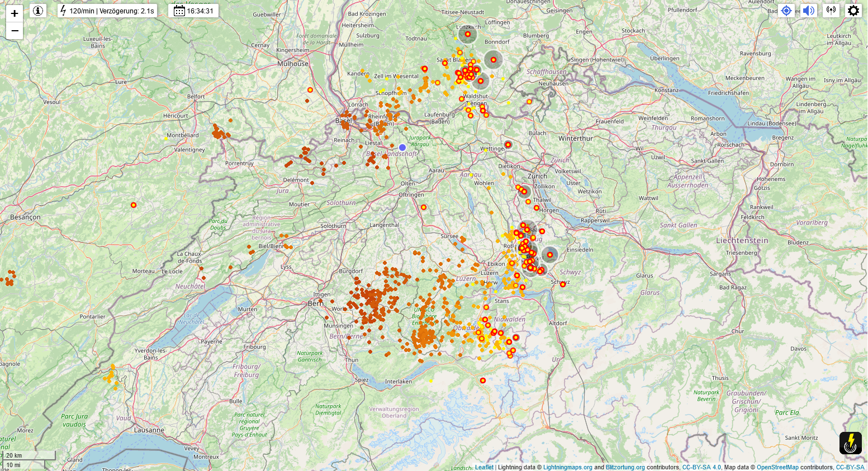The height and width of the screenshot is (471, 868).
Task: Click the Sargans town label
Action: pos(720,274)
